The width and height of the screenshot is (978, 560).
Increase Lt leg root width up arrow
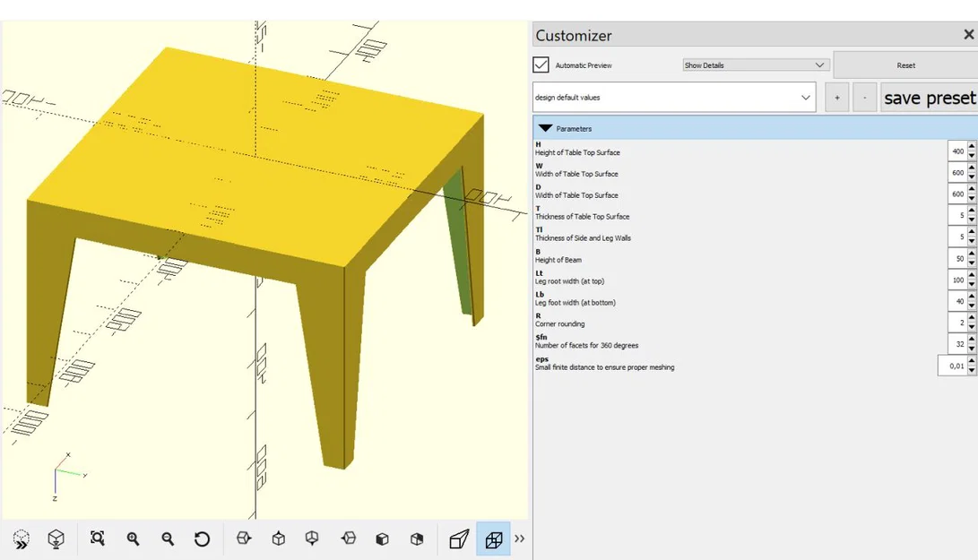pyautogui.click(x=971, y=276)
